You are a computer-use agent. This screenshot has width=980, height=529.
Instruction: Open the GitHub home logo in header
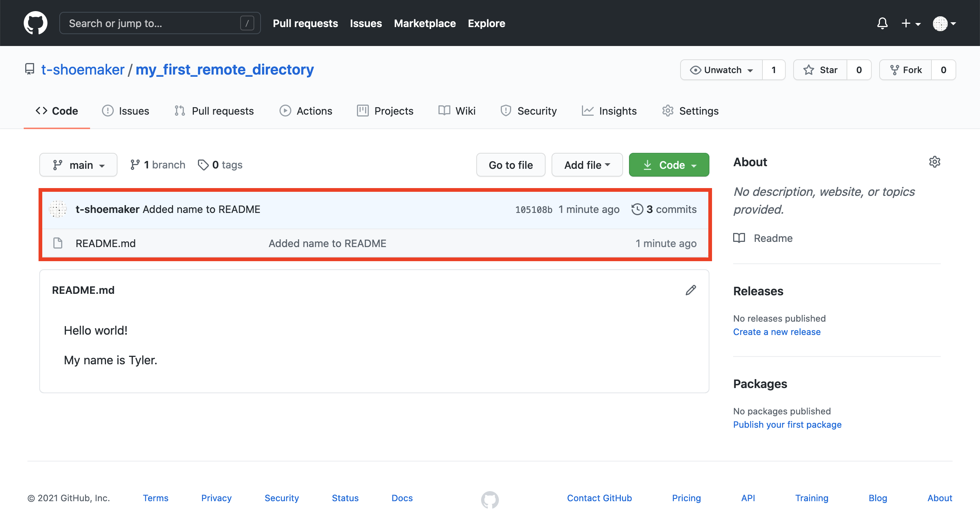[x=35, y=23]
